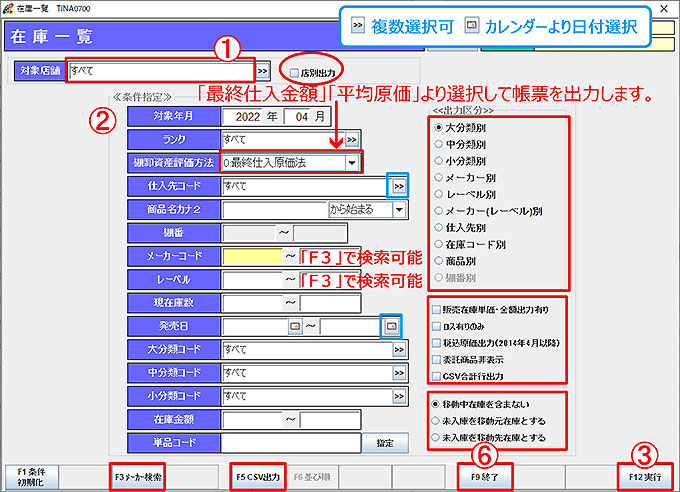
Task: Click F1 条件初期化 button
Action: click(31, 477)
